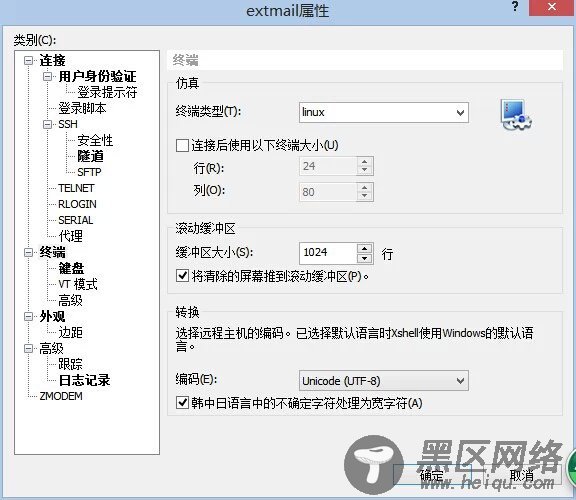Select SSH category item

click(68, 124)
